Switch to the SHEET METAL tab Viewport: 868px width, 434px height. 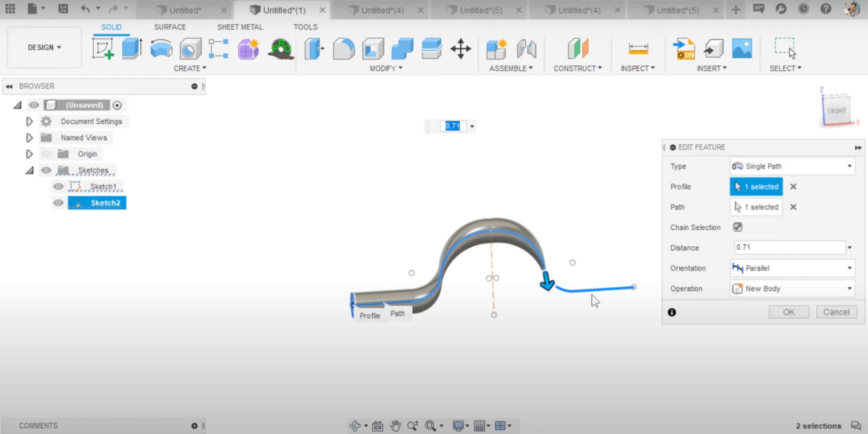240,27
